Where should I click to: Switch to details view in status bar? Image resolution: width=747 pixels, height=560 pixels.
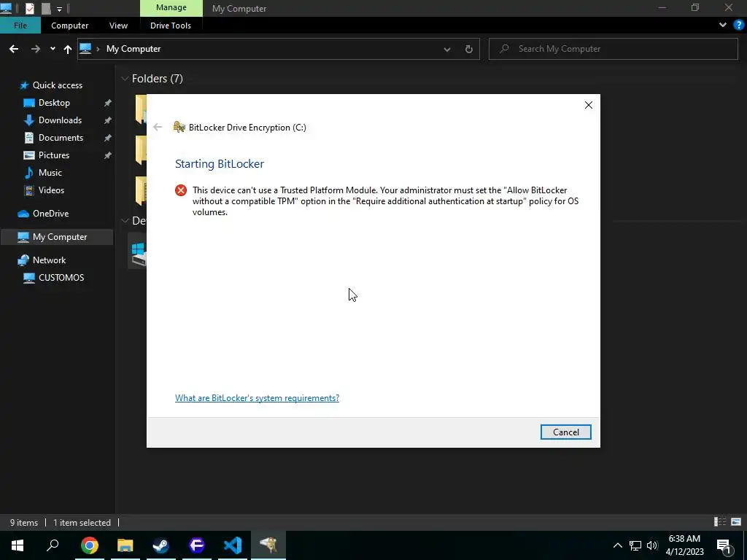pos(720,522)
